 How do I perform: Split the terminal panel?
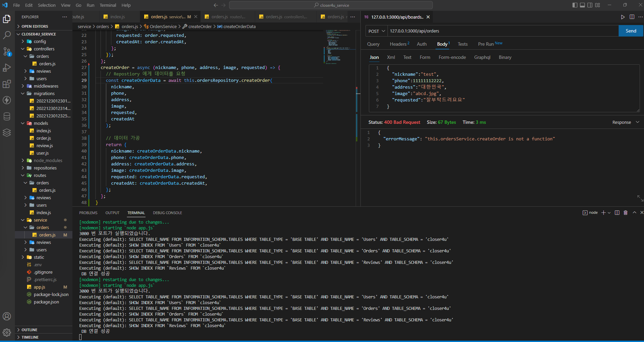617,213
